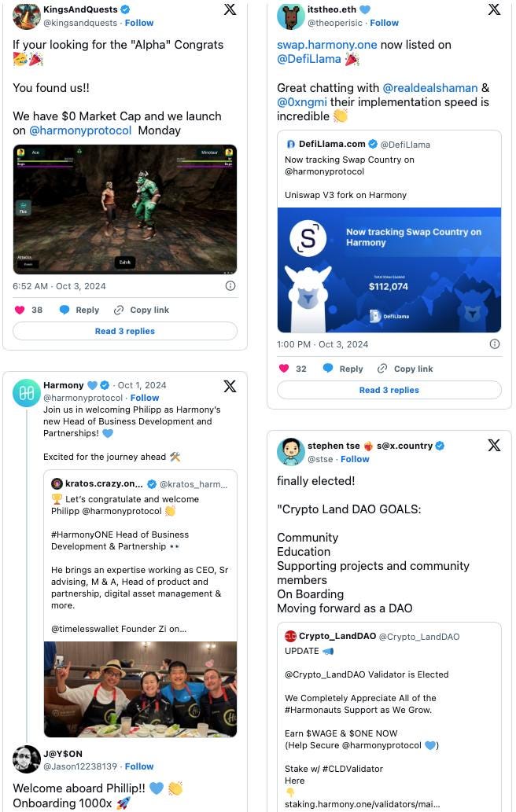Follow @stse account
The width and height of the screenshot is (516, 812).
355,459
